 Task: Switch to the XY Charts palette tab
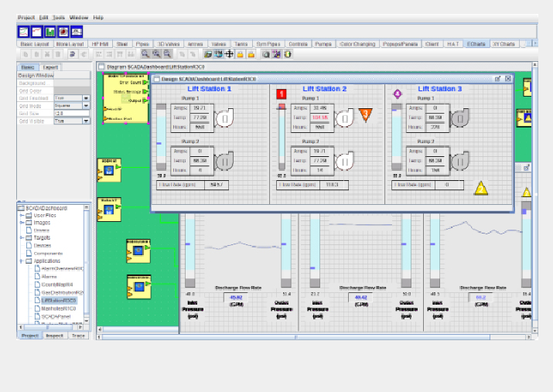(504, 44)
